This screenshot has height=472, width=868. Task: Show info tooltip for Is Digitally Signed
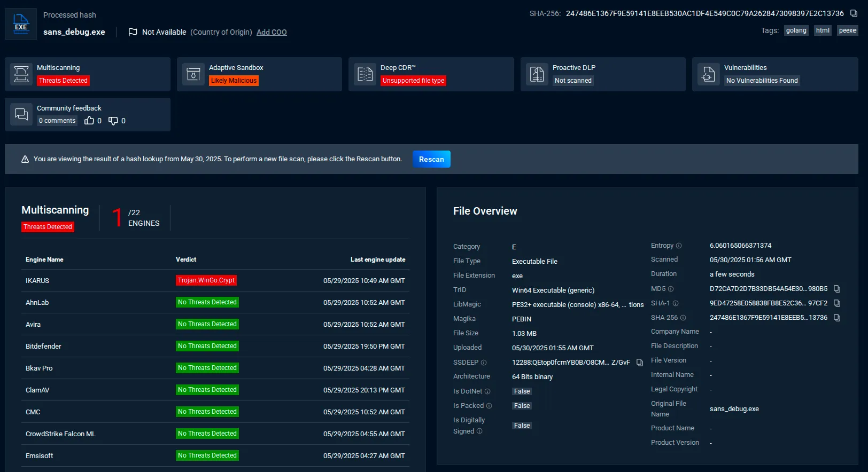tap(479, 431)
